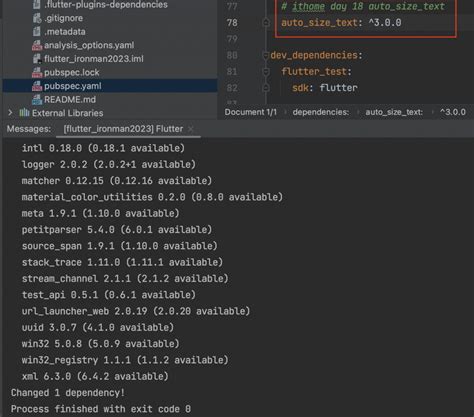Screen dimensions: 474x417
Task: Click the dependencies: breadcrumb
Action: click(321, 112)
